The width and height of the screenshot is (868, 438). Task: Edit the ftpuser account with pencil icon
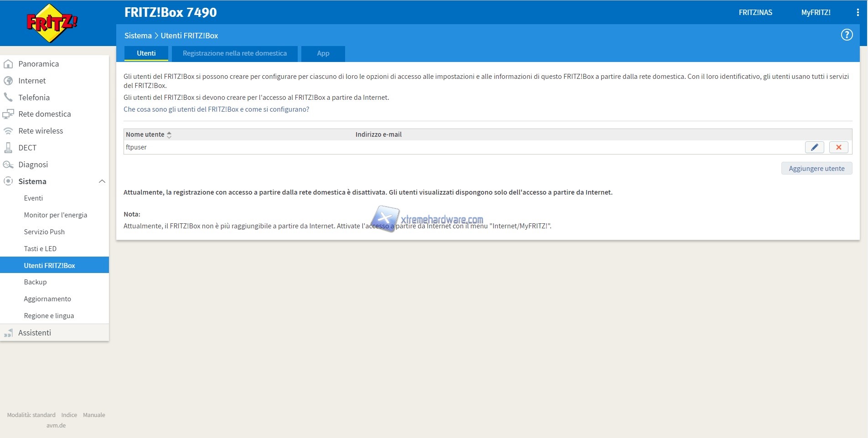tap(814, 147)
